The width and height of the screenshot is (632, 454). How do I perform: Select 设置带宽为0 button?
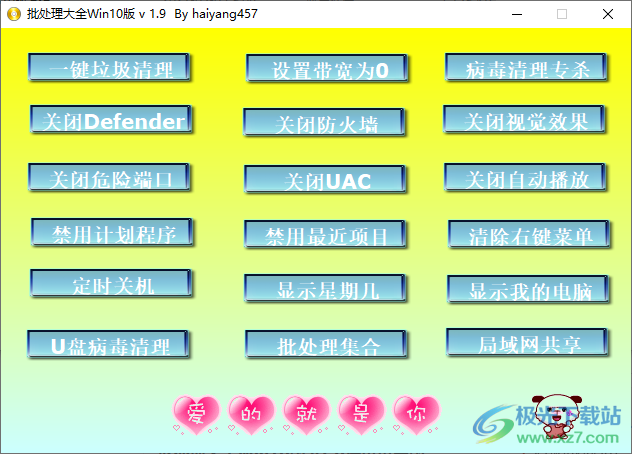(327, 68)
